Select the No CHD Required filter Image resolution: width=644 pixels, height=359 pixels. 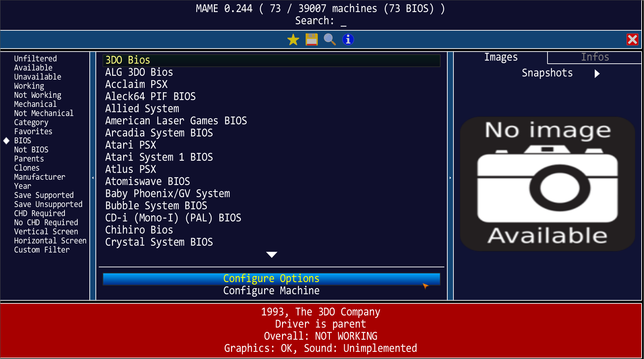pyautogui.click(x=46, y=222)
